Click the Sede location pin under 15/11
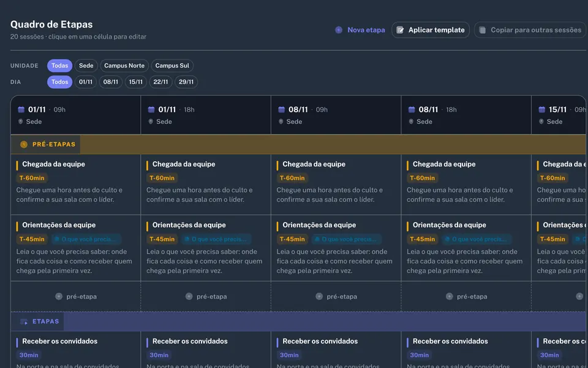Viewport: 588px width, 368px height. pyautogui.click(x=541, y=121)
